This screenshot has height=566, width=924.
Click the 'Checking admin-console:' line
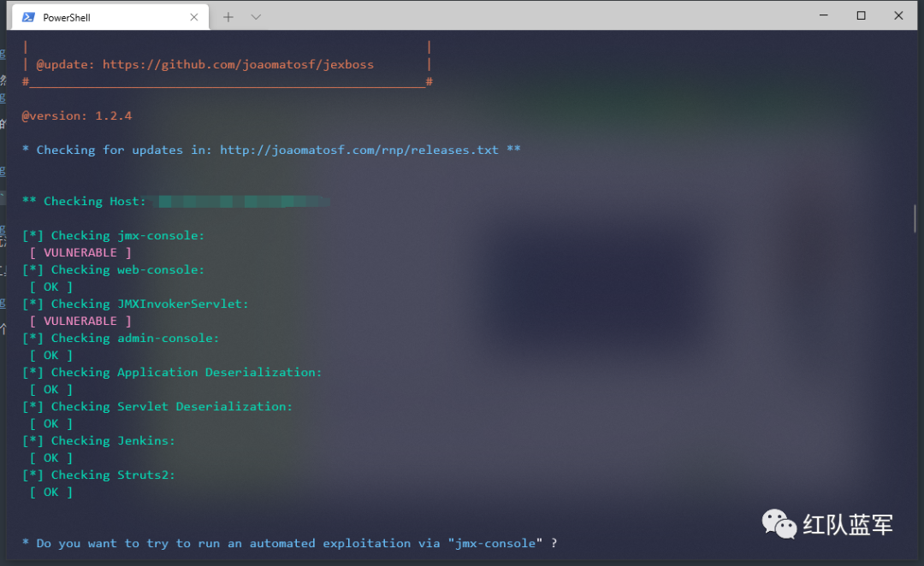click(x=121, y=338)
